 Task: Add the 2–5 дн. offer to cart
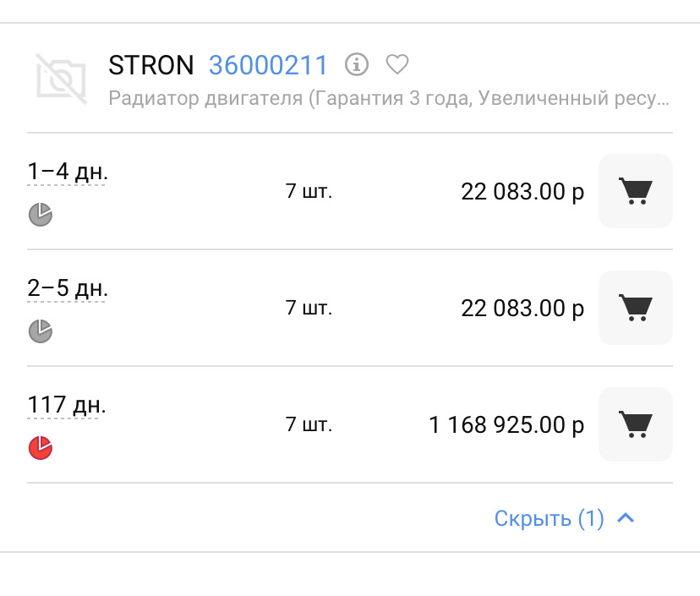(x=635, y=308)
